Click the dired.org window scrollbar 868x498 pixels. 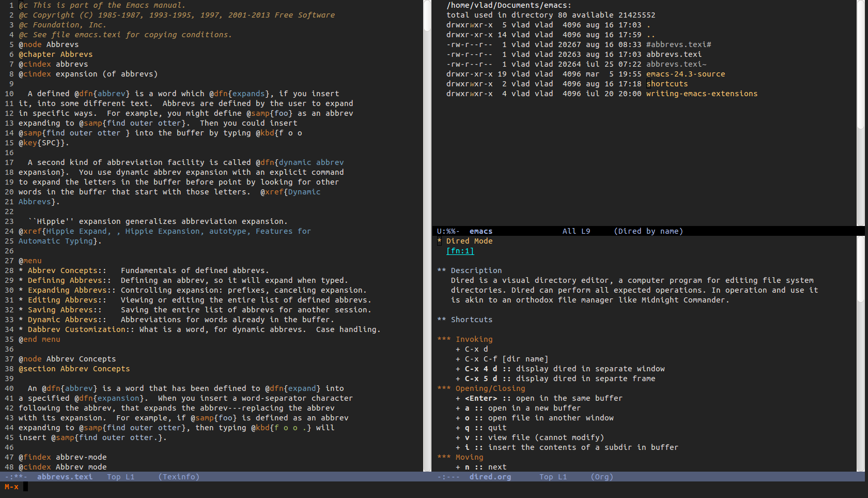[x=861, y=354]
